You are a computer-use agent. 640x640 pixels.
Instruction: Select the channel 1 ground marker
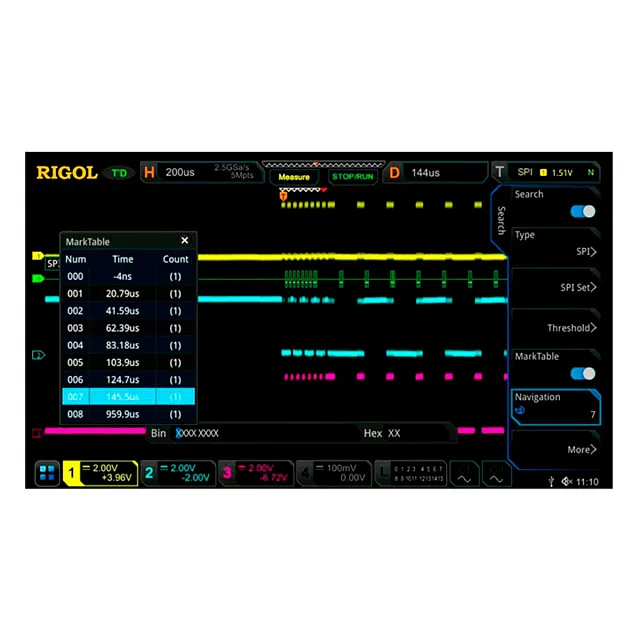click(38, 256)
